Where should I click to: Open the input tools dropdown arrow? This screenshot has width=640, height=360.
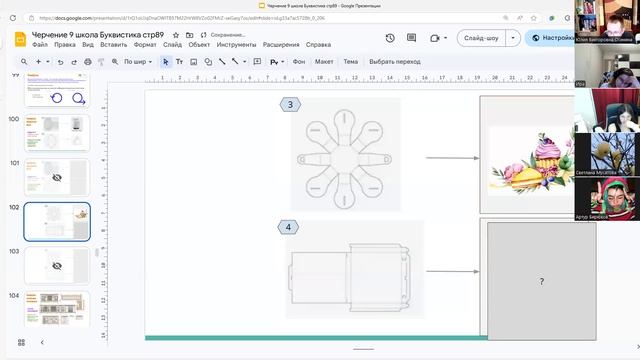(282, 62)
